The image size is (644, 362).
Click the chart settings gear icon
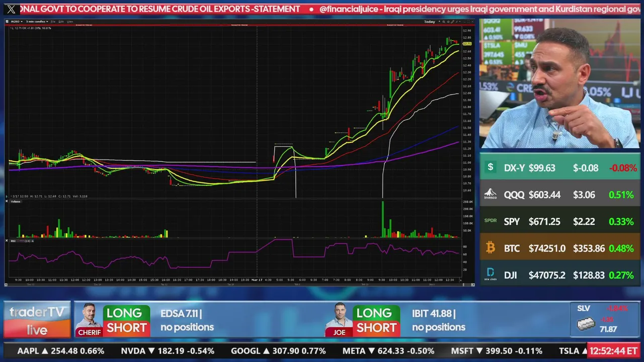[x=448, y=22]
